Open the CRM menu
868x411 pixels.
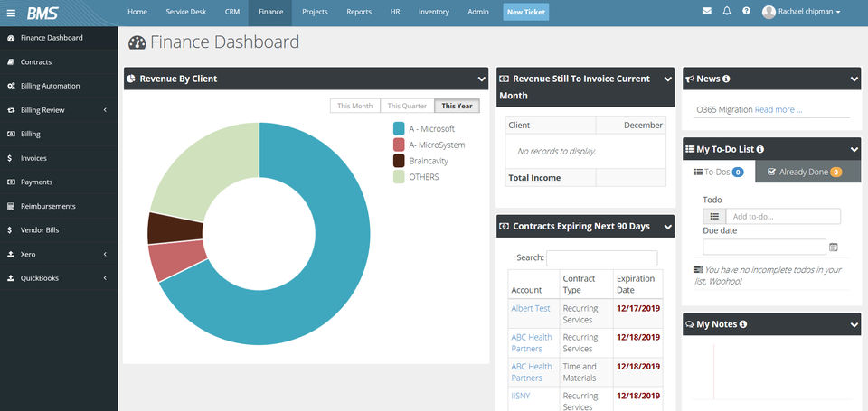click(232, 12)
